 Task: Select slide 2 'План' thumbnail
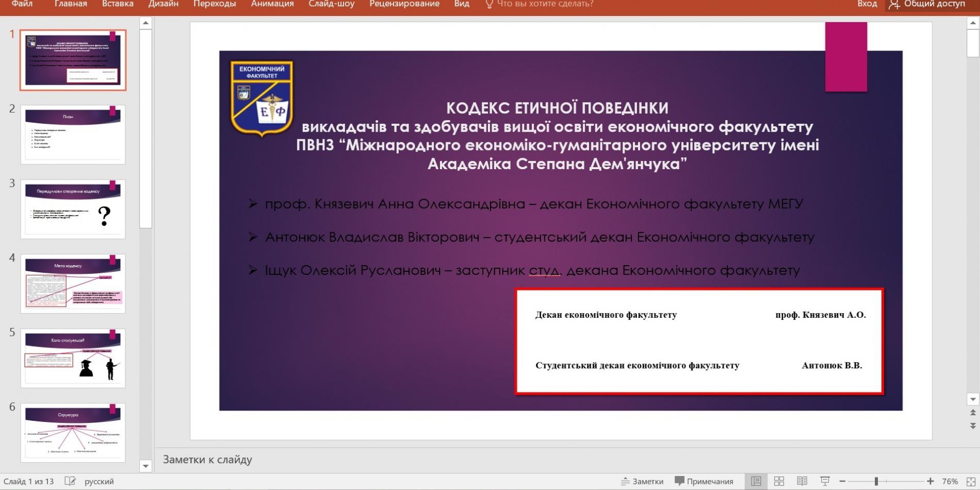click(73, 135)
